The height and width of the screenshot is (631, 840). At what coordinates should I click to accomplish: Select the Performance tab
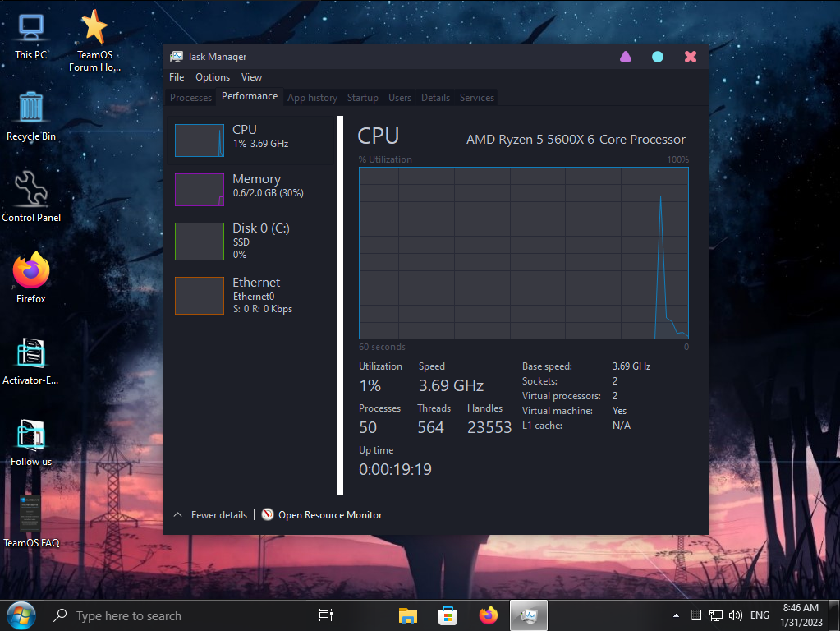point(250,96)
